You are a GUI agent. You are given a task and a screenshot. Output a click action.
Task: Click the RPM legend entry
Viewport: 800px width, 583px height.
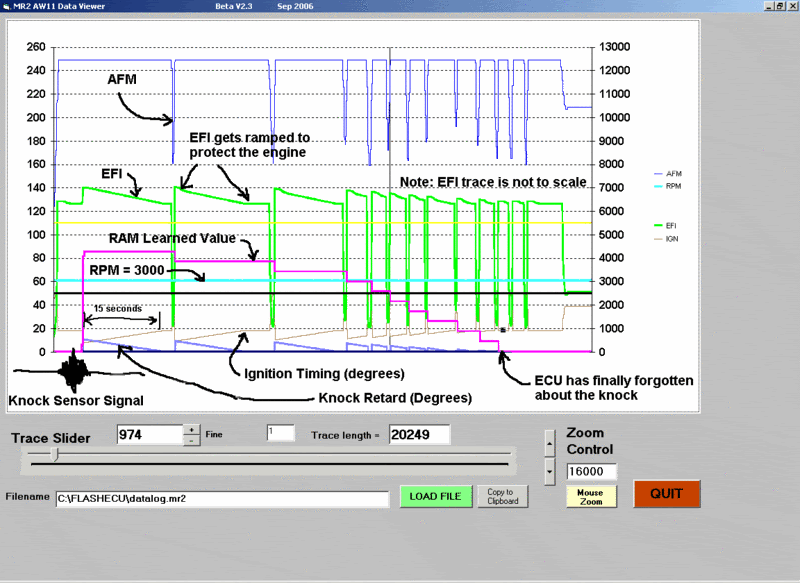coord(668,186)
